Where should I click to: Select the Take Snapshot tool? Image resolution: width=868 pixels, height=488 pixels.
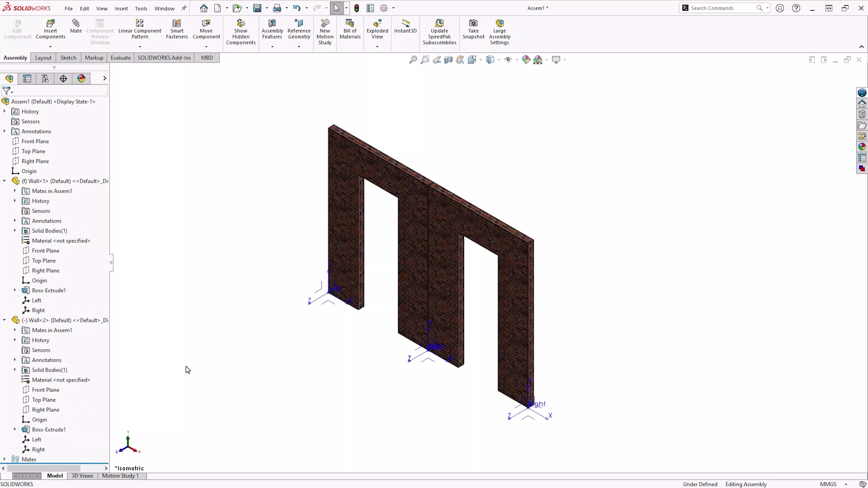tap(473, 23)
